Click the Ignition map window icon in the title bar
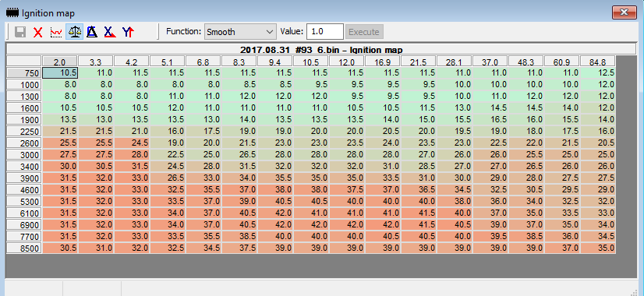This screenshot has width=644, height=296. [12, 12]
